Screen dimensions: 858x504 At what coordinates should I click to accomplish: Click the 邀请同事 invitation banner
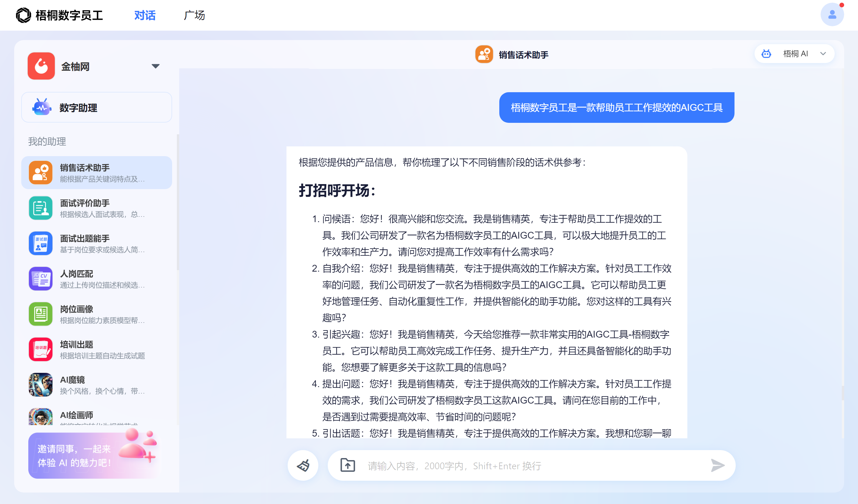tap(93, 455)
